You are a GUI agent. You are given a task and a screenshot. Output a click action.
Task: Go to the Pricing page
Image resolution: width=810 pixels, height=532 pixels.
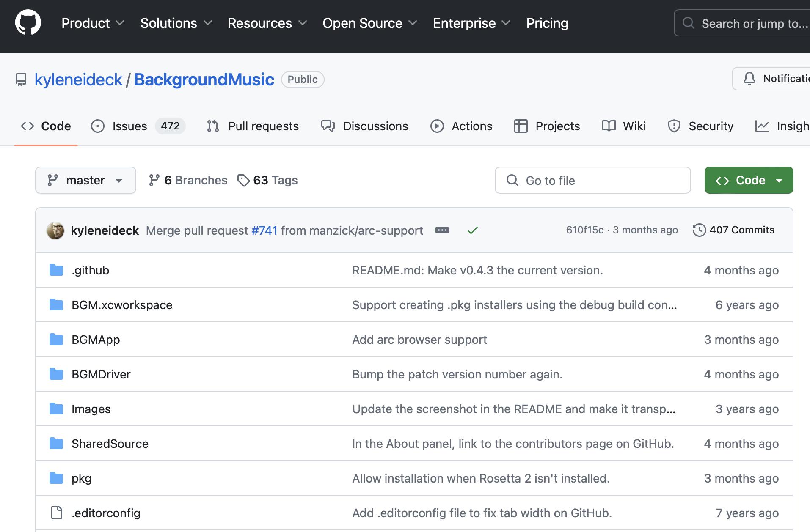547,23
